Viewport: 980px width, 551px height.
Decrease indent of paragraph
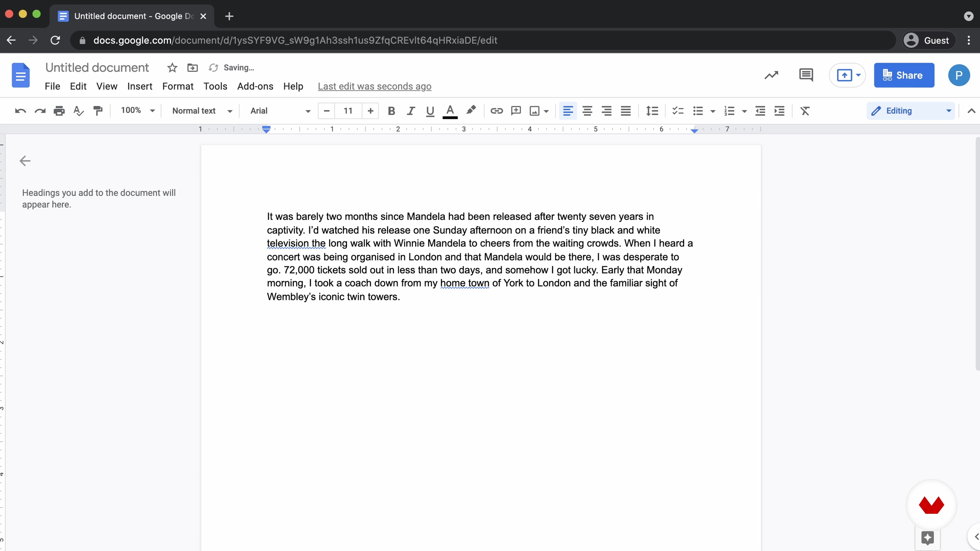pyautogui.click(x=760, y=111)
